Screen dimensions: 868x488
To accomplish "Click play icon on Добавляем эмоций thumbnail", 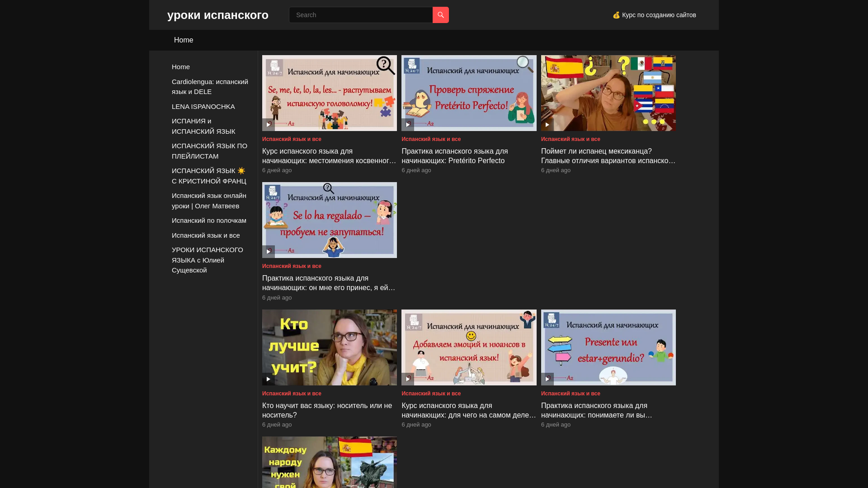I will point(408,379).
